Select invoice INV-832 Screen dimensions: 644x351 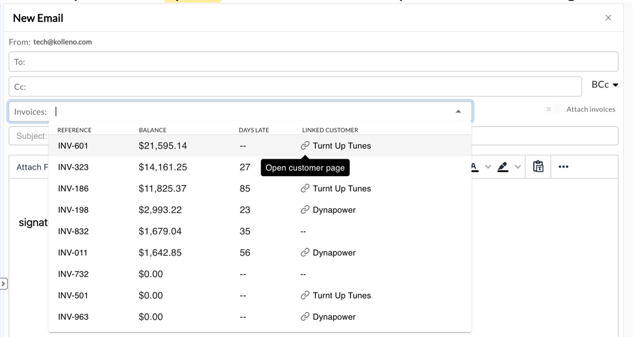(260, 231)
